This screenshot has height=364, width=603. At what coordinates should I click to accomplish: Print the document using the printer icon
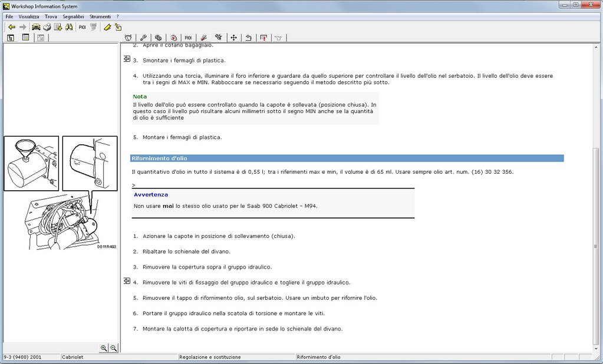point(47,27)
